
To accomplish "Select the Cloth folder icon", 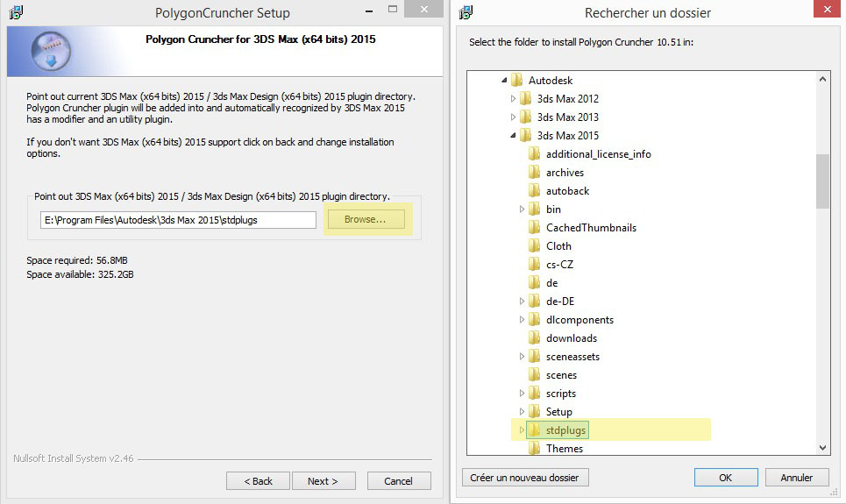I will [x=534, y=246].
